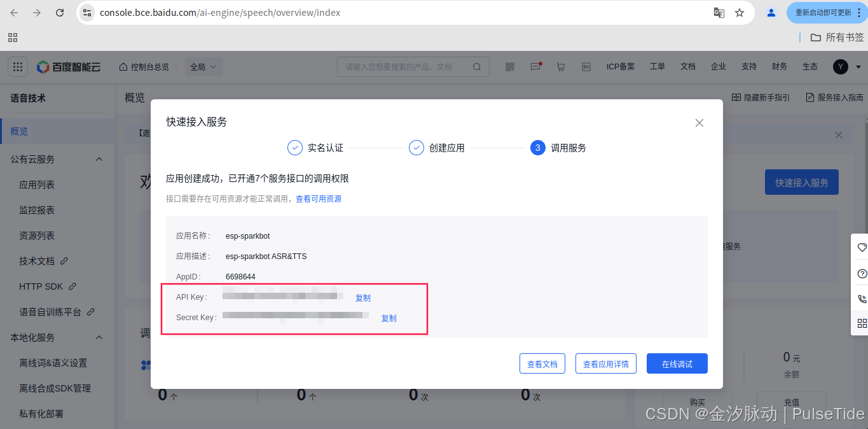Open 监控报表 in the sidebar
The height and width of the screenshot is (429, 868).
tap(37, 210)
